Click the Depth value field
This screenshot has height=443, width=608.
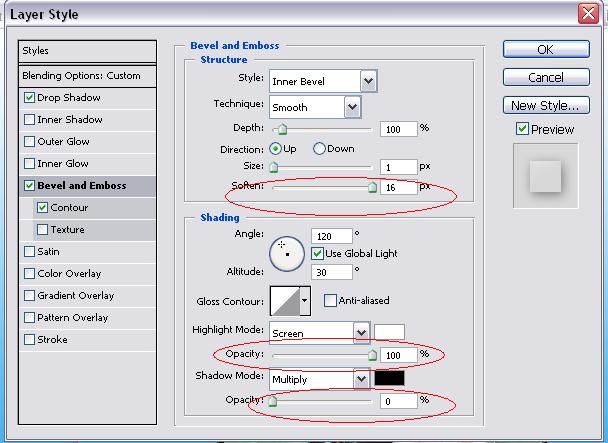(x=399, y=129)
